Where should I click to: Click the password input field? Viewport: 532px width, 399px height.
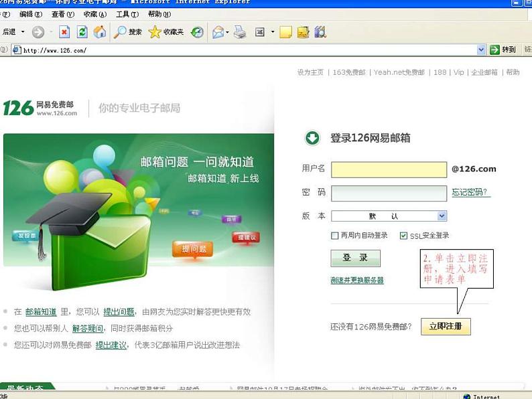pos(389,193)
